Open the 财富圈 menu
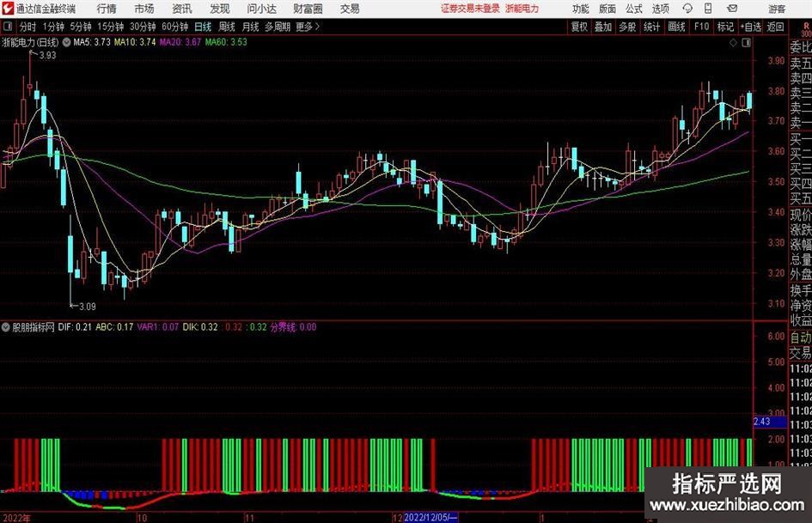 [x=308, y=9]
